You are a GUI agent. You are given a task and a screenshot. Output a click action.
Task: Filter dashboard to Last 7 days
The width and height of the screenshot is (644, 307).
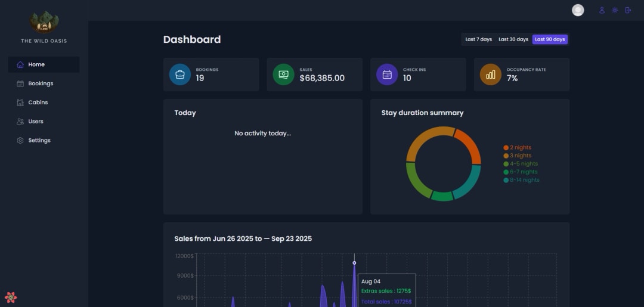click(x=479, y=39)
